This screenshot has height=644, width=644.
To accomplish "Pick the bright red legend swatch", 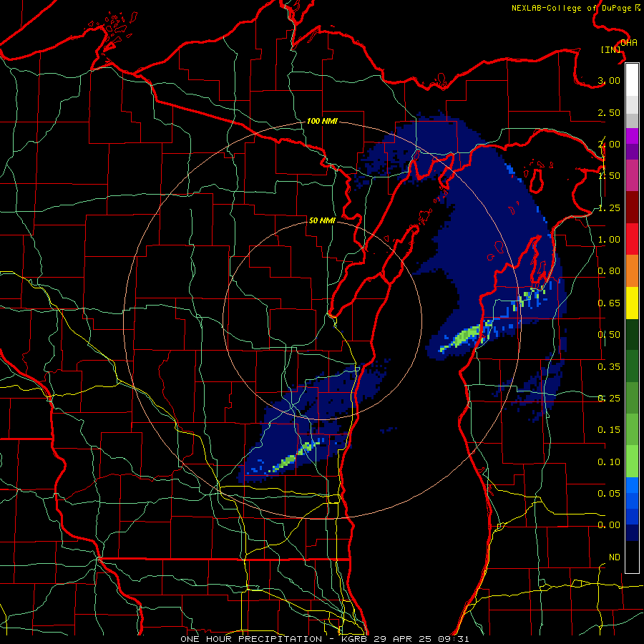I will (x=632, y=239).
